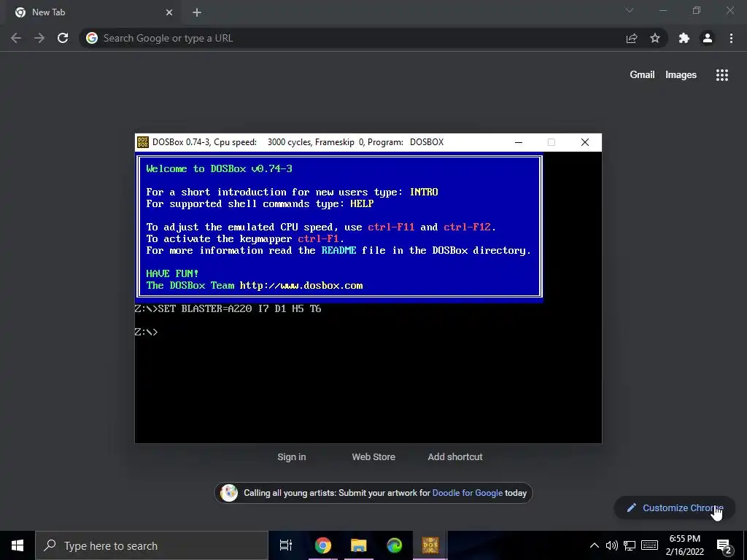Open File Explorer from the taskbar
Screen dimensions: 747x560
pyautogui.click(x=358, y=545)
